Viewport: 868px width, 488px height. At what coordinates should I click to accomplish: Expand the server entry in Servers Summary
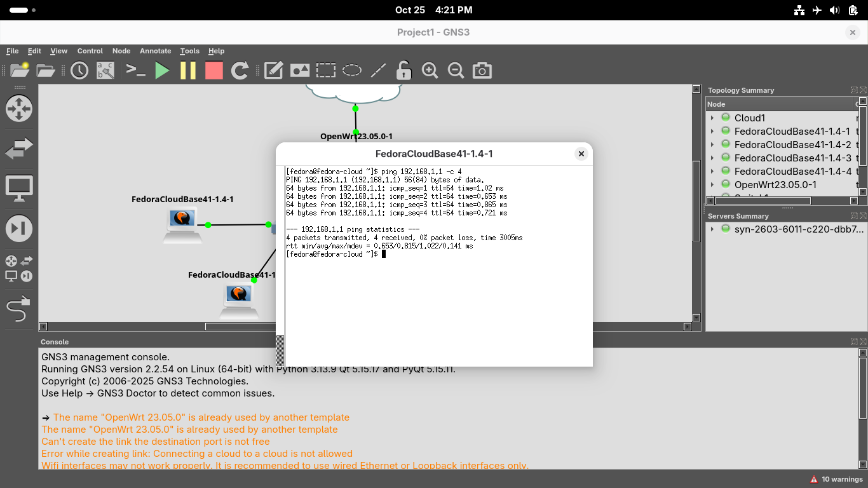(x=712, y=229)
